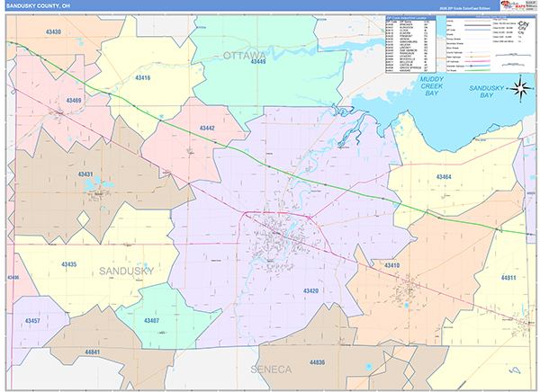The width and height of the screenshot is (540, 392).
Task: Click the Sandusky Bay water label
Action: click(486, 92)
